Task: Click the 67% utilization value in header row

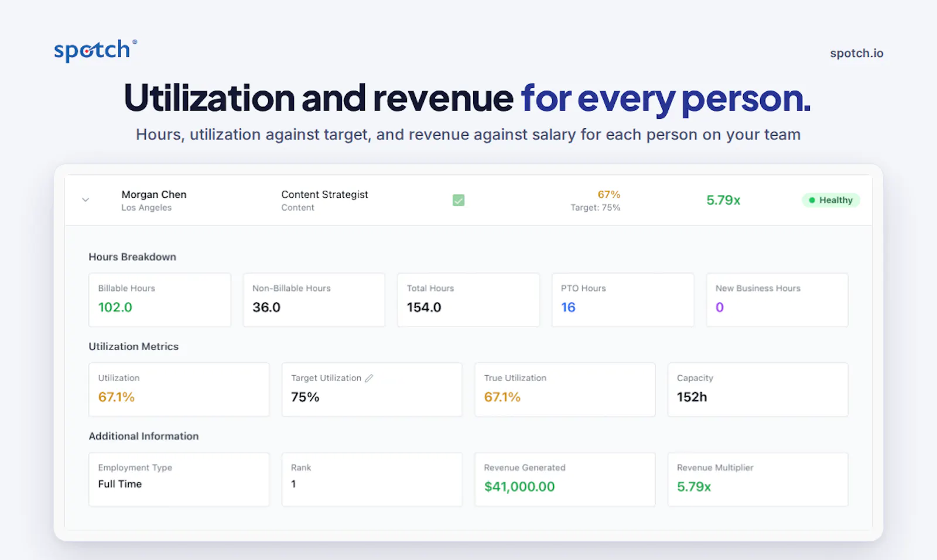Action: pyautogui.click(x=608, y=194)
